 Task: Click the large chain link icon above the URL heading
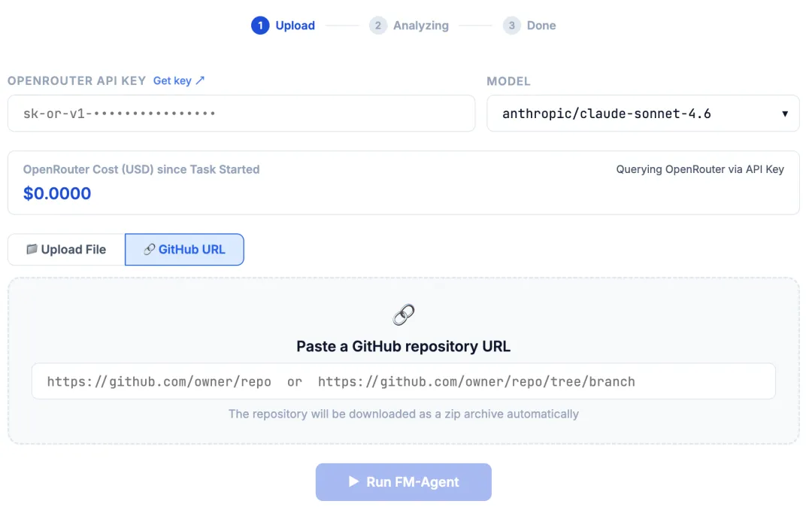pos(404,314)
